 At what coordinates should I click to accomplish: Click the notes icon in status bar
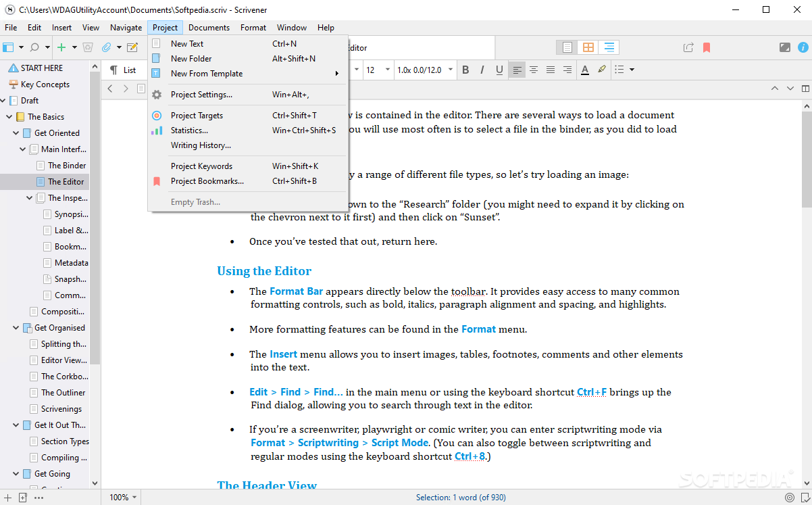pos(804,498)
